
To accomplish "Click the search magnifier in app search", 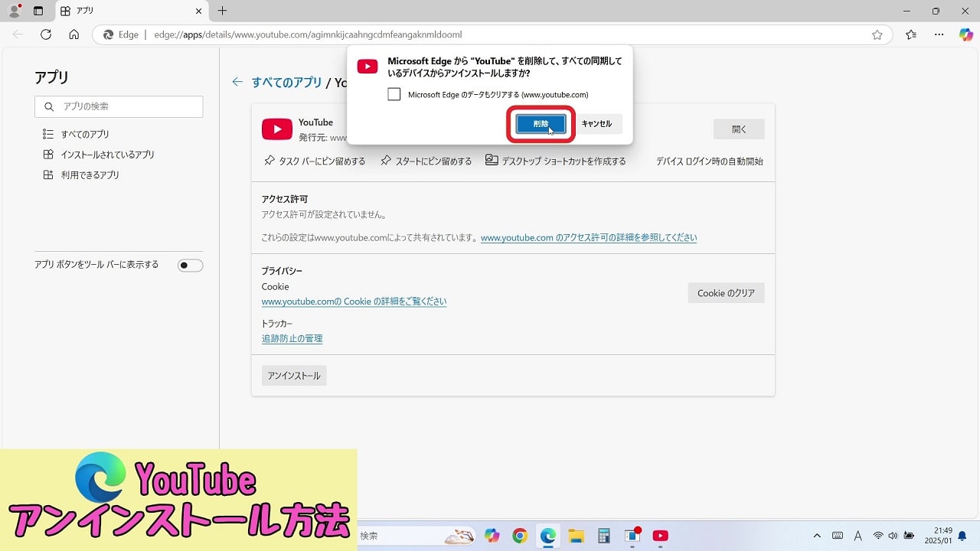I will click(49, 106).
